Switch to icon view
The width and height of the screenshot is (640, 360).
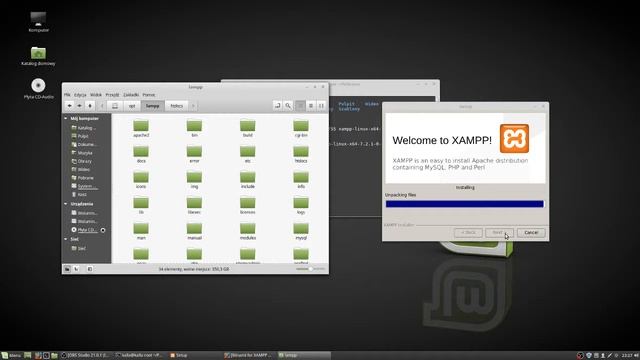point(300,106)
